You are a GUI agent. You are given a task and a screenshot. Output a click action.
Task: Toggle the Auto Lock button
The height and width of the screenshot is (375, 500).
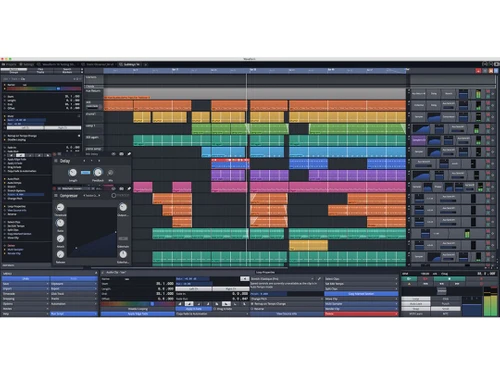pyautogui.click(x=416, y=304)
